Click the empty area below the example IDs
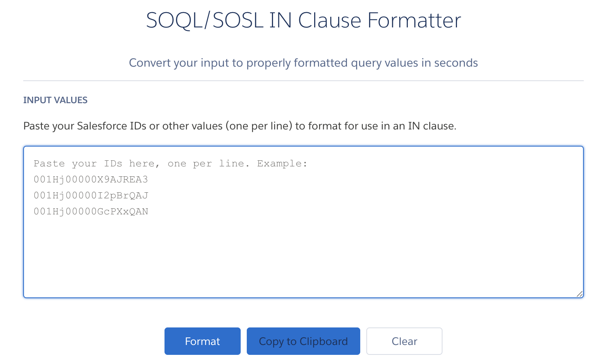This screenshot has width=607, height=364. pos(303,259)
